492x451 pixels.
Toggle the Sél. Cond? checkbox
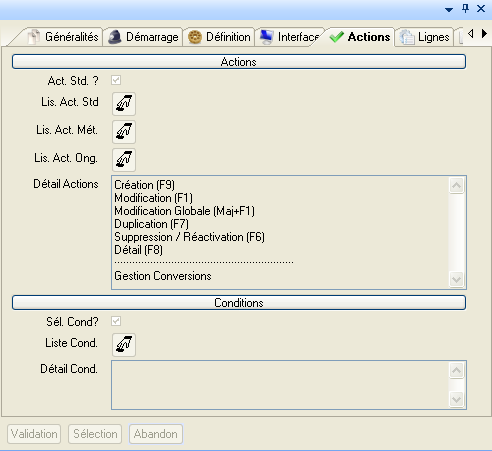(116, 321)
